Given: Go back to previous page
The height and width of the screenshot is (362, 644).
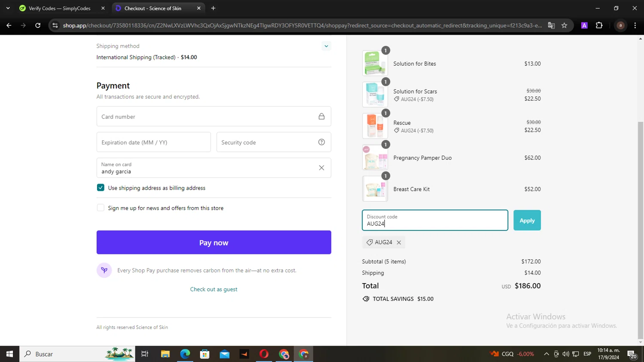Looking at the screenshot, I should tap(9, 25).
